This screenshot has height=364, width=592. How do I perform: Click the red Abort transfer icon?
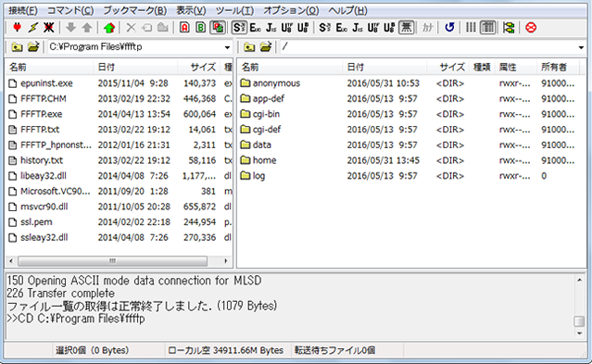[x=531, y=28]
